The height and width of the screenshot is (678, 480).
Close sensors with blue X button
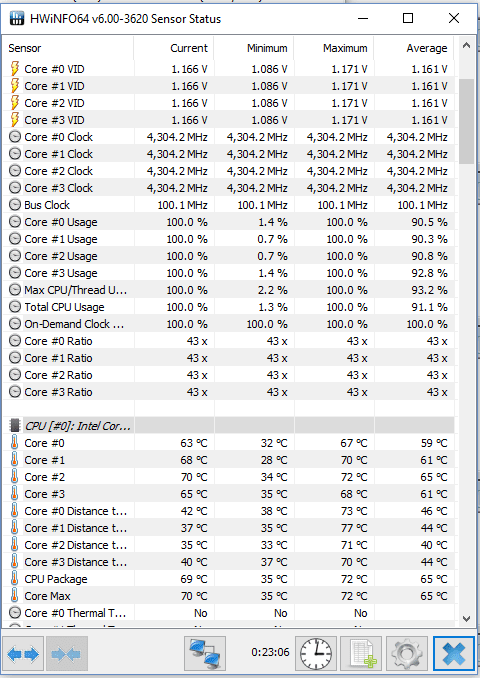[453, 654]
